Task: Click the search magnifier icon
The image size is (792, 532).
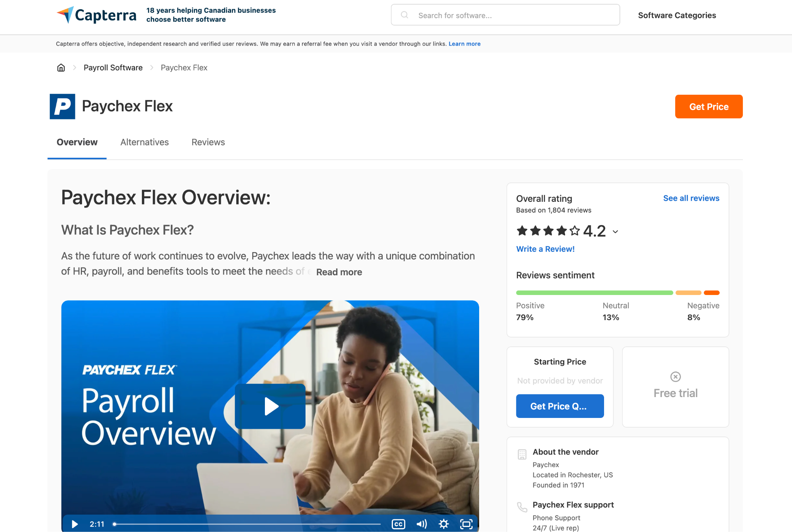Action: [405, 15]
